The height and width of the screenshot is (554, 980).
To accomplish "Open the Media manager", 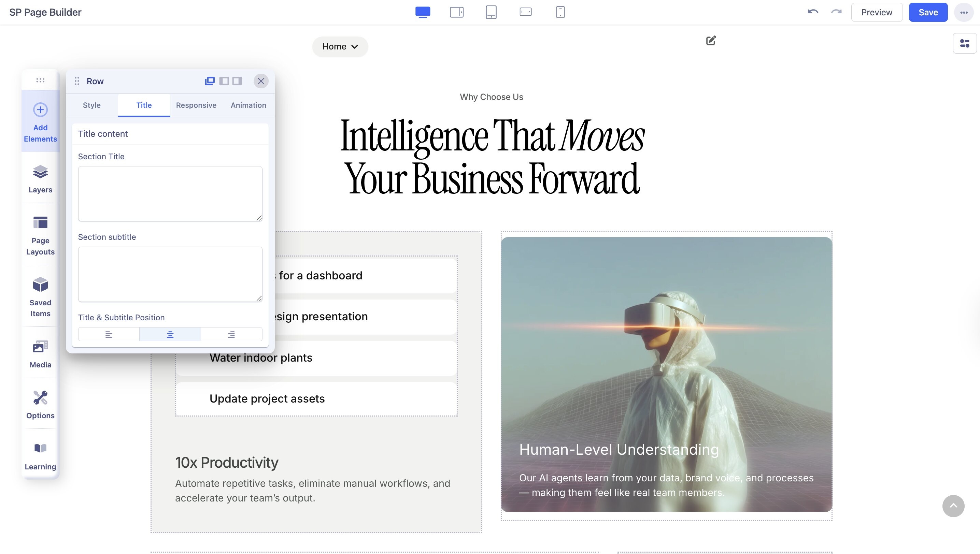I will click(40, 354).
